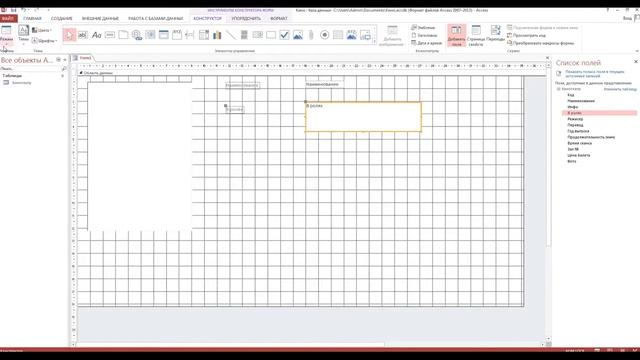Select the Цена билета field

578,155
